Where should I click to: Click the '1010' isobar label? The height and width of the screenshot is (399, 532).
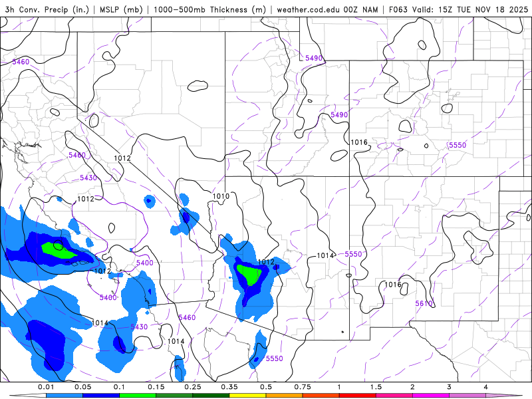tap(221, 196)
